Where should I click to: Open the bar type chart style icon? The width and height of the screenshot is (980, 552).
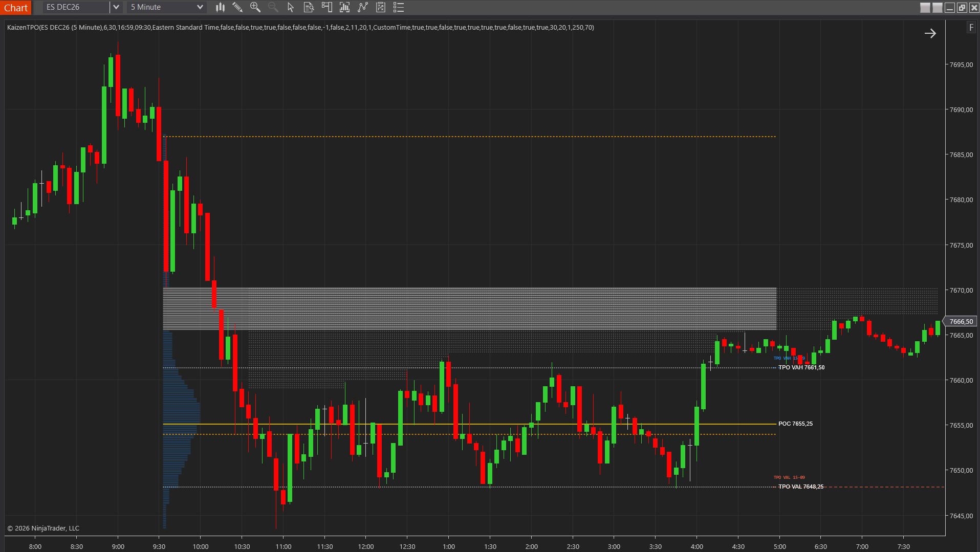(220, 7)
